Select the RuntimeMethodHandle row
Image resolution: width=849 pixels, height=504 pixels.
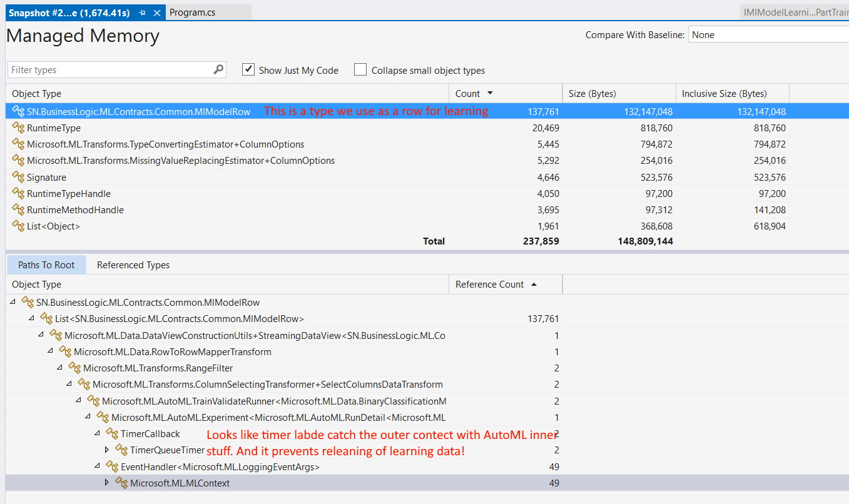pos(427,210)
